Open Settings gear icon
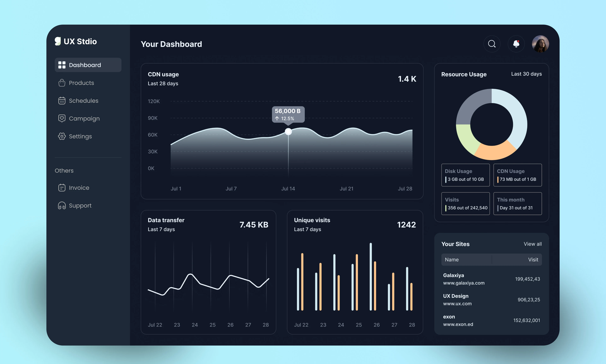Image resolution: width=606 pixels, height=364 pixels. tap(62, 136)
